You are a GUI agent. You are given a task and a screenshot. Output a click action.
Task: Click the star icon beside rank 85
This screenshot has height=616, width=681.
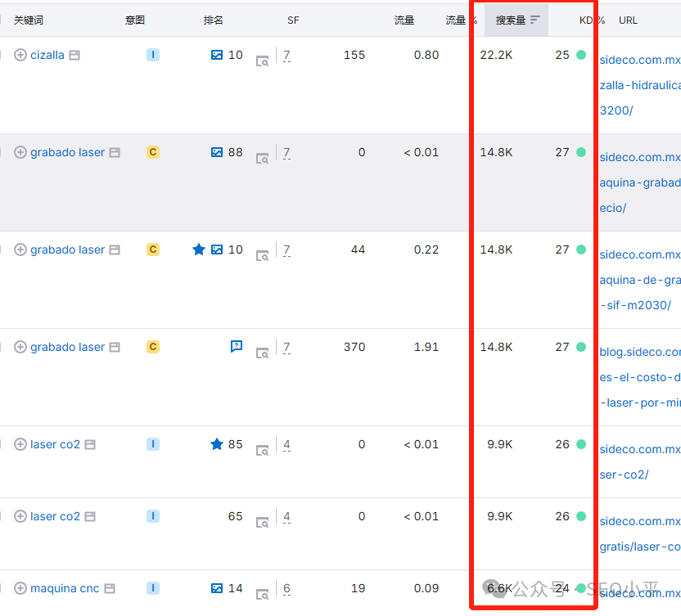(217, 443)
